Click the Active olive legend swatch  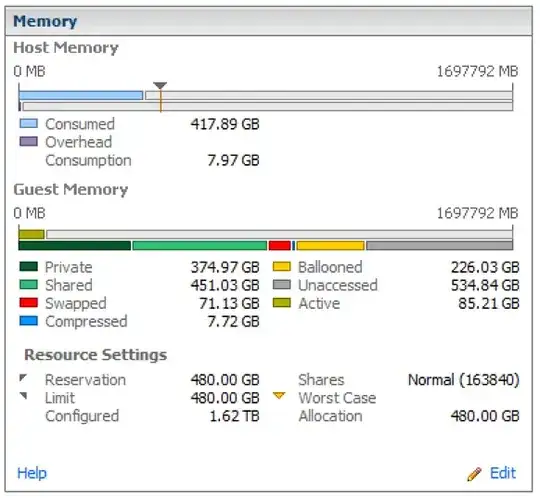coord(282,303)
